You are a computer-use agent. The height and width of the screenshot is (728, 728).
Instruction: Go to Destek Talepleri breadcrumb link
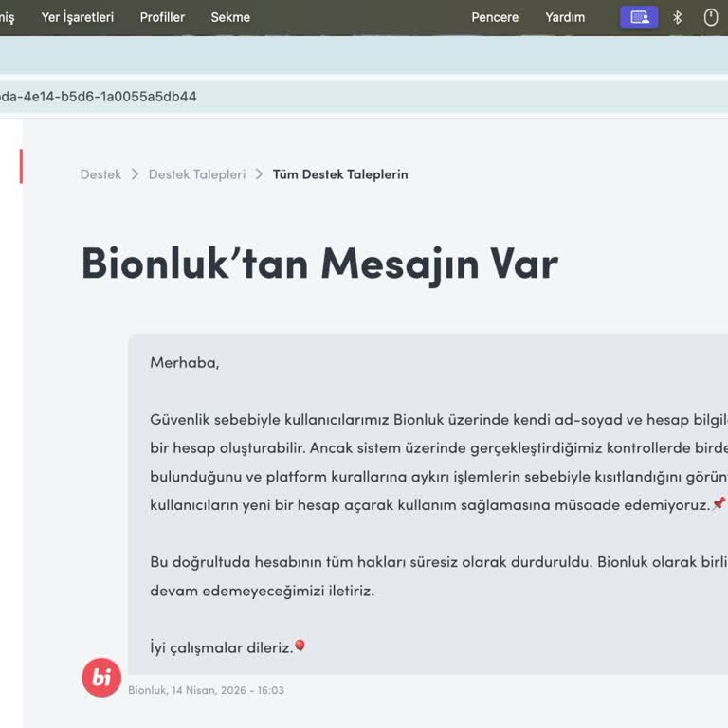click(197, 174)
